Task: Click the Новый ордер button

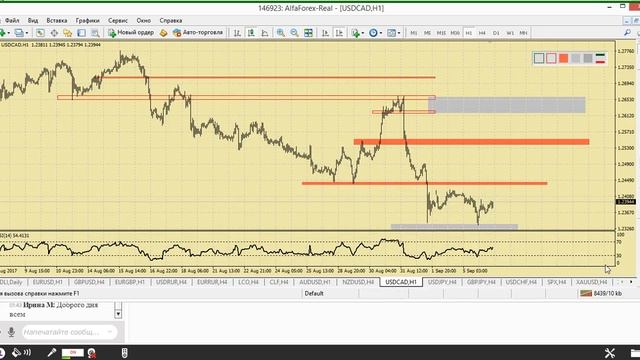Action: coord(131,33)
